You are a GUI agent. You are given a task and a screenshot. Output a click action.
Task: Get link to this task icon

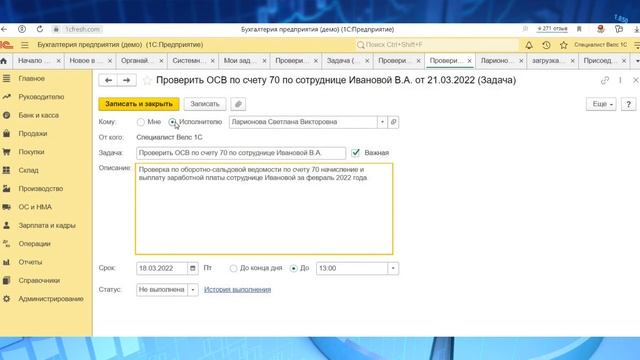point(605,80)
